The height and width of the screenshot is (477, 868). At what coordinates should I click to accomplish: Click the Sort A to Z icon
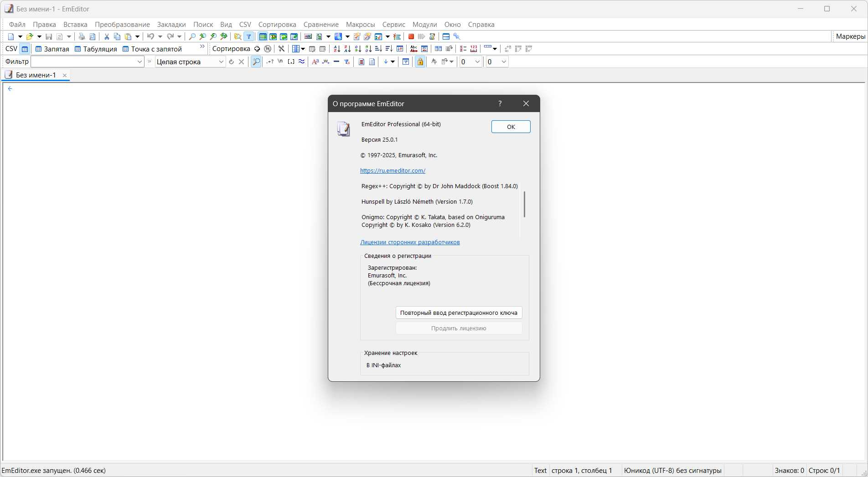[x=337, y=49]
